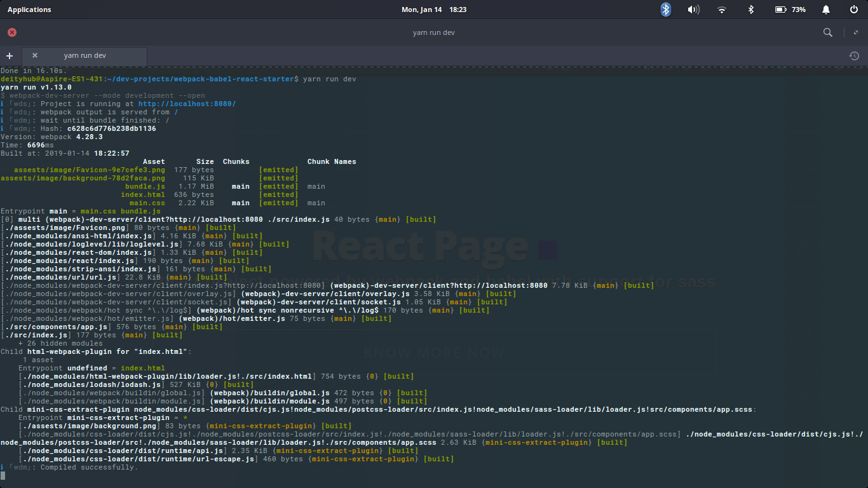Click the small white Bluetooth indicator
The image size is (868, 488).
pyautogui.click(x=750, y=10)
